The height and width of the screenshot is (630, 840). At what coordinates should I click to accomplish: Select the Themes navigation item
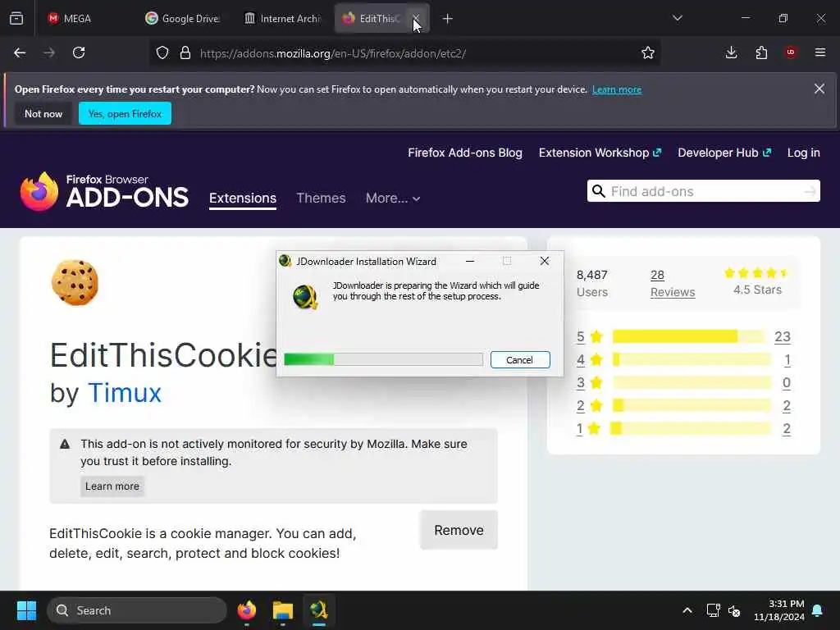pyautogui.click(x=321, y=199)
